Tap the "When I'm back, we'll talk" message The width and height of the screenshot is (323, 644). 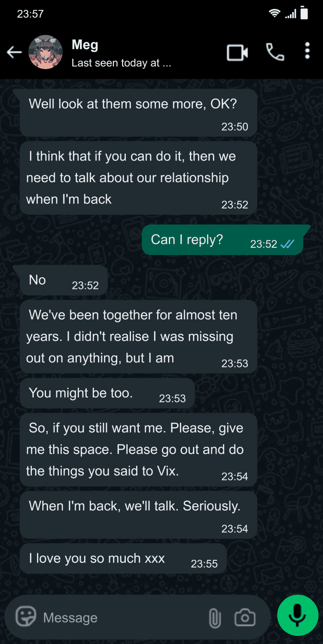pos(134,506)
